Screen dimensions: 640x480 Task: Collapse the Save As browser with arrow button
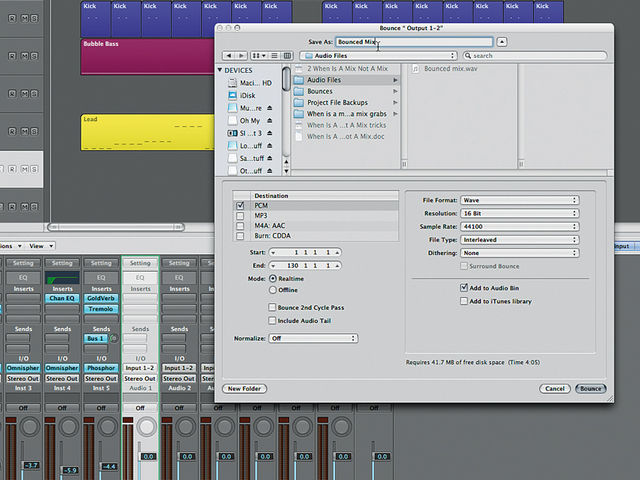(x=502, y=42)
